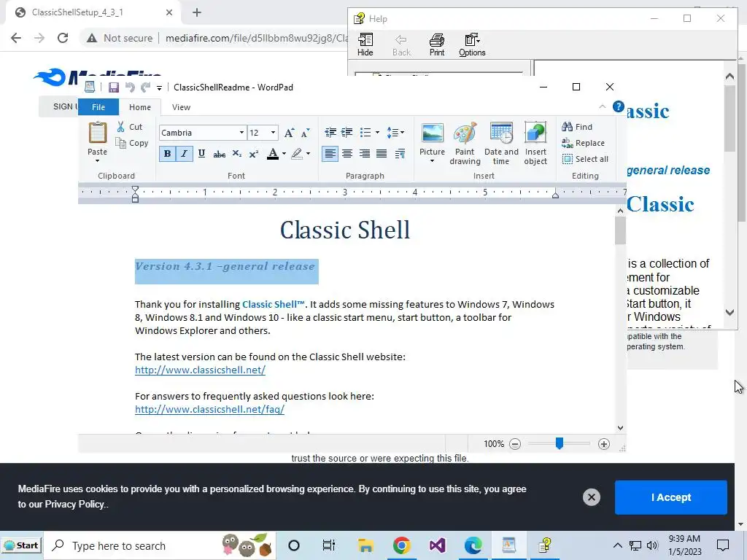747x560 pixels.
Task: Align text right
Action: click(x=365, y=153)
